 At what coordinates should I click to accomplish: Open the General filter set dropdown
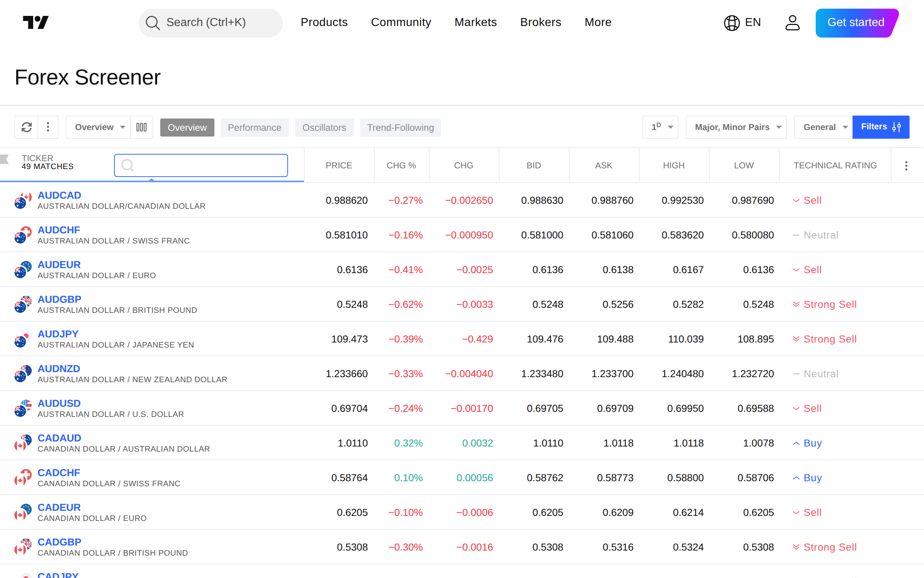(x=823, y=127)
